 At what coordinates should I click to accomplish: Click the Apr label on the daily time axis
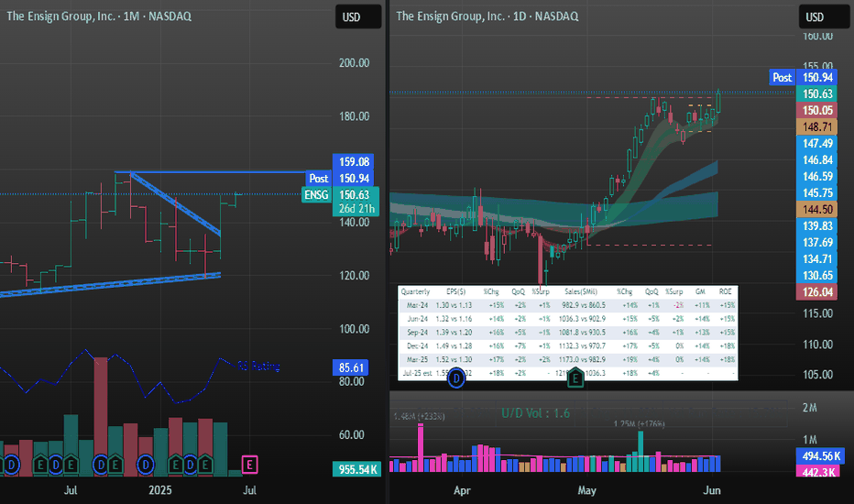[462, 490]
